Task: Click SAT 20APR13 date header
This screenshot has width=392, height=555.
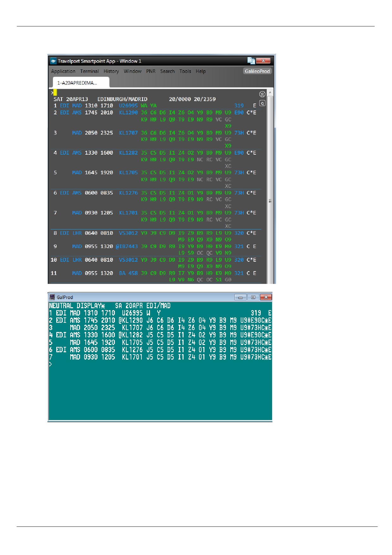Action: (x=71, y=99)
